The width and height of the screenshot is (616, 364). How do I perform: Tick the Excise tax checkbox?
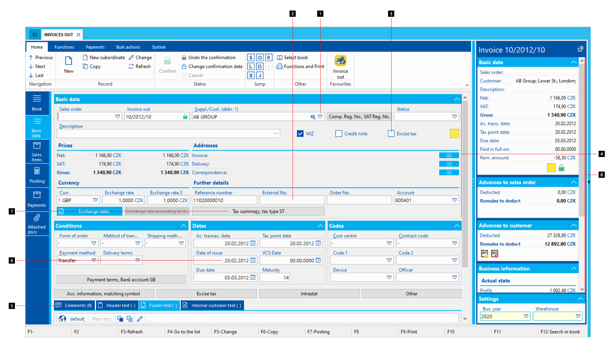(x=391, y=134)
